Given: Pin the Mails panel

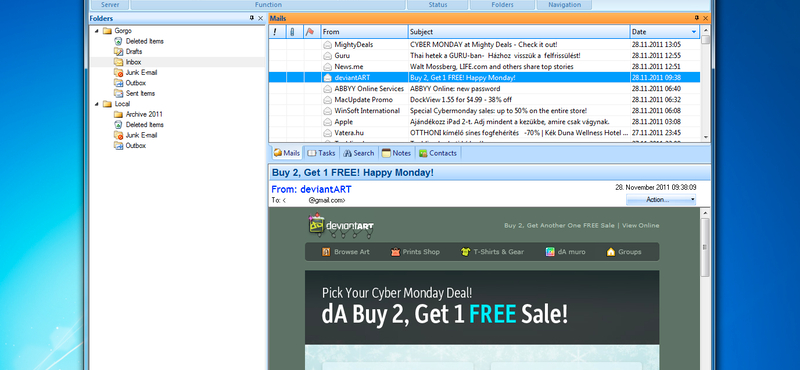Looking at the screenshot, I should (x=697, y=18).
